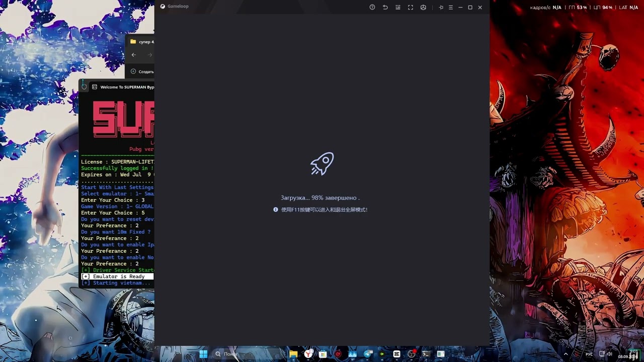Toggle fullscreen mode in Gameloop title bar
The image size is (644, 362).
click(411, 7)
